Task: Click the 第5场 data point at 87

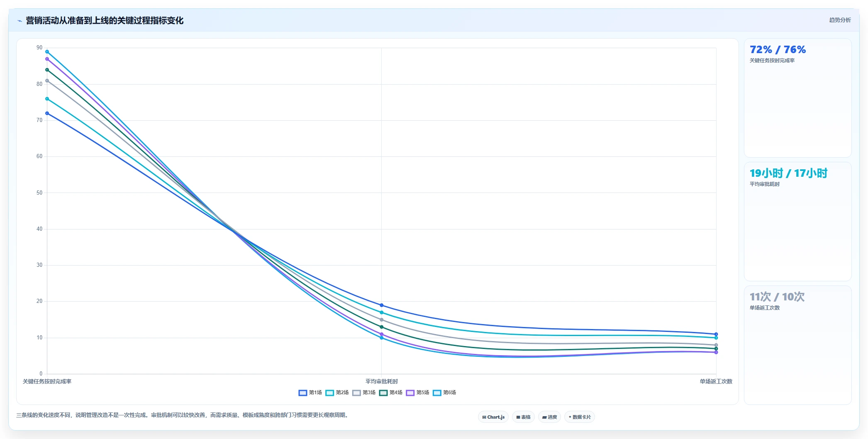Action: pos(47,59)
